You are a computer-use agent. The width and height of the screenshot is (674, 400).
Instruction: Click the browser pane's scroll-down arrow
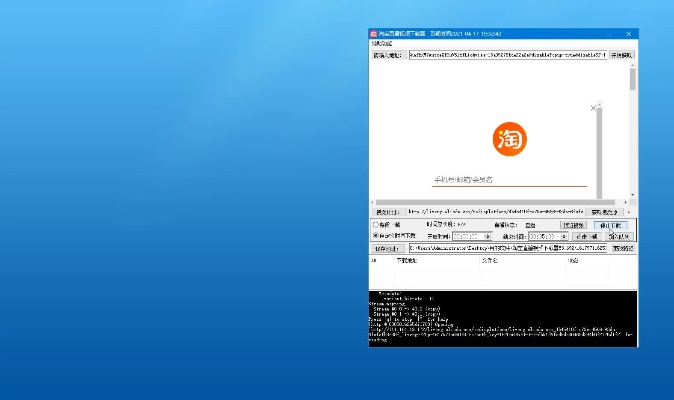(x=632, y=195)
